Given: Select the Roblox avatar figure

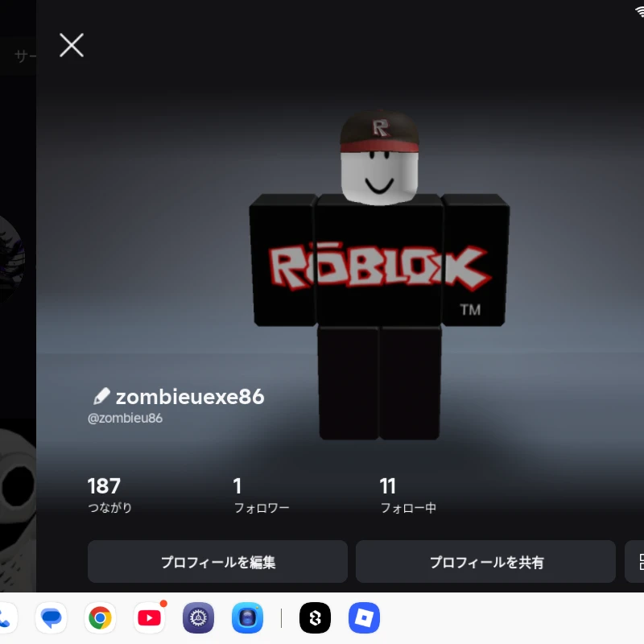Looking at the screenshot, I should click(379, 275).
